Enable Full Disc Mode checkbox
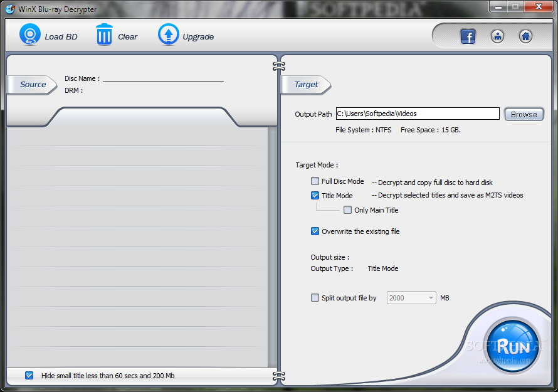This screenshot has width=558, height=392. tap(315, 181)
